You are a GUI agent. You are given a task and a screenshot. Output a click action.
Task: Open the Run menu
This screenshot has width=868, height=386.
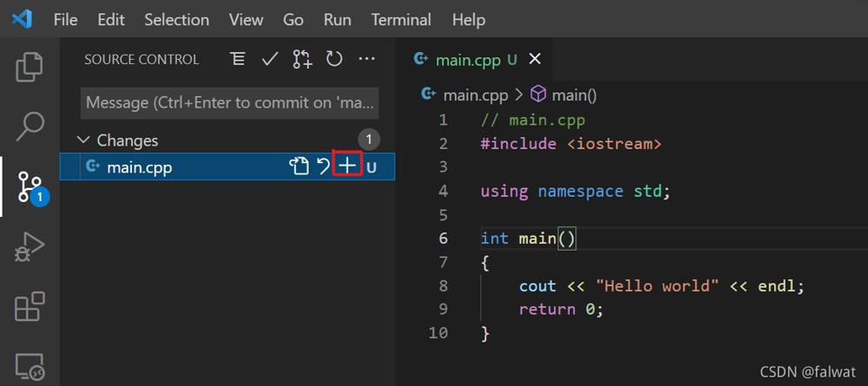(x=337, y=20)
